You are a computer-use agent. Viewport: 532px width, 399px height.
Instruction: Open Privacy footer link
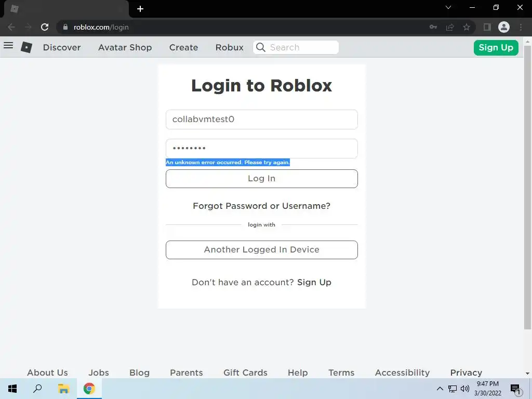coord(466,373)
